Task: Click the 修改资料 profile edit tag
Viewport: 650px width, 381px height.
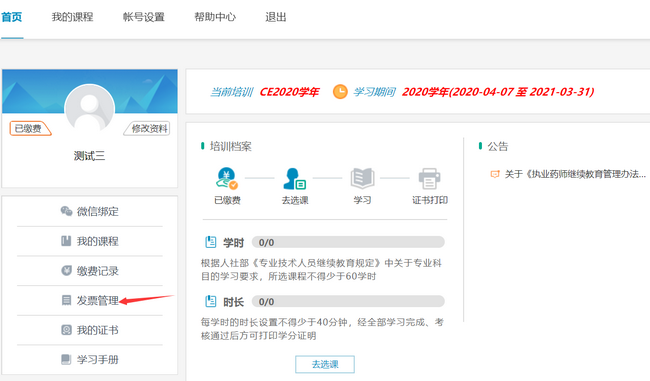Action: [x=148, y=129]
